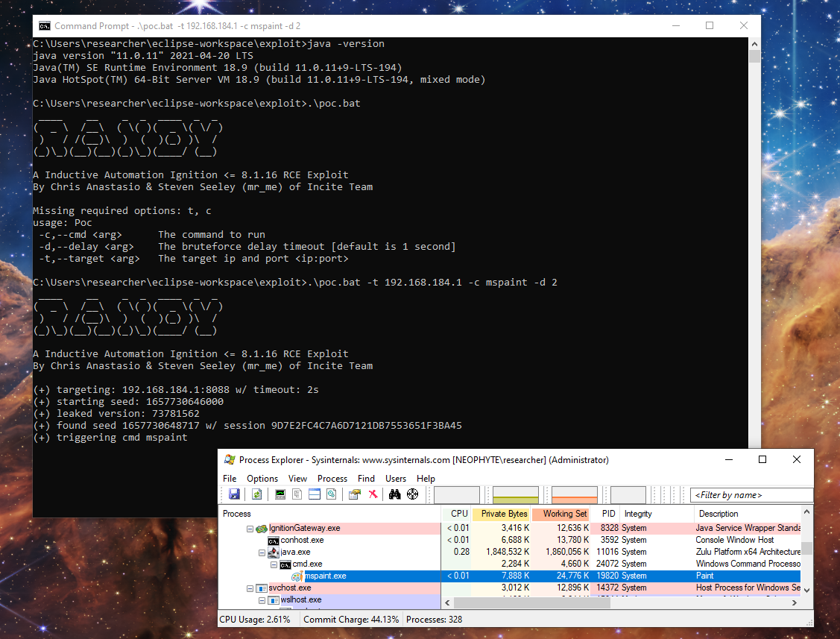This screenshot has height=639, width=840.
Task: Open the System Information graph icon
Action: pyautogui.click(x=280, y=494)
